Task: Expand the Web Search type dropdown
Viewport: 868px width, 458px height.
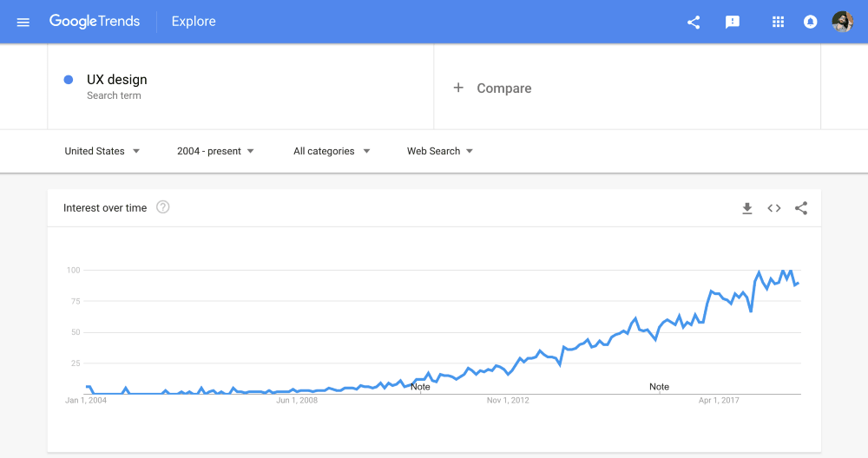Action: 440,151
